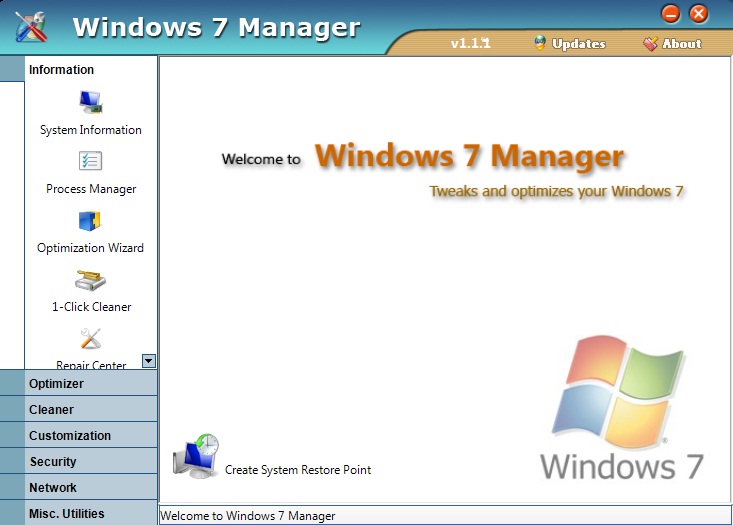Image resolution: width=733 pixels, height=525 pixels.
Task: Open the Cleaner section
Action: point(79,410)
